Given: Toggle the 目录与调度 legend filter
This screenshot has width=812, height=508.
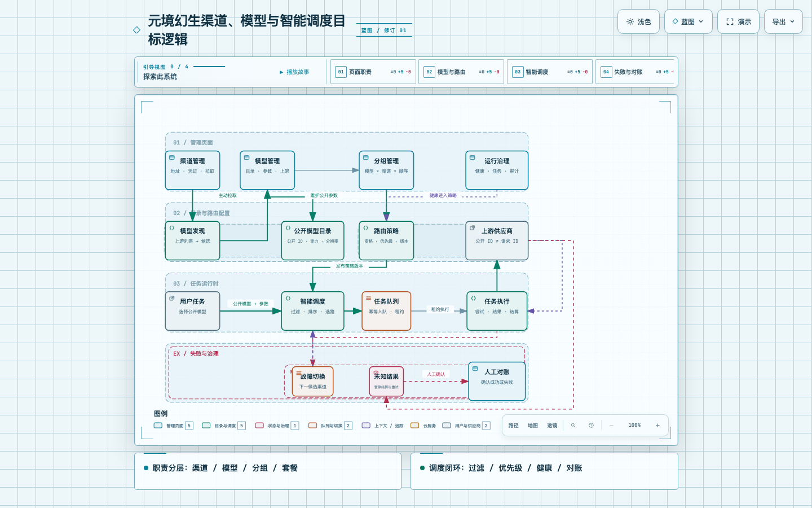Looking at the screenshot, I should coord(224,426).
